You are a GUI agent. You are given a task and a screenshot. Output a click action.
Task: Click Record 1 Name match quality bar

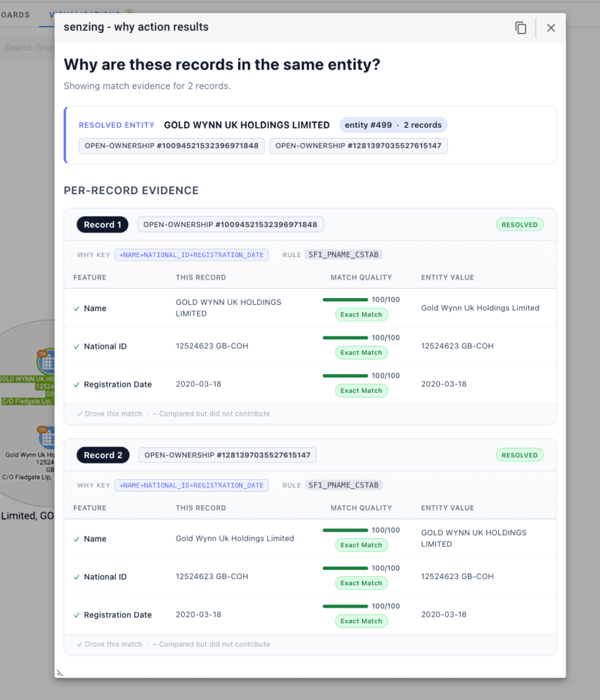tap(345, 299)
